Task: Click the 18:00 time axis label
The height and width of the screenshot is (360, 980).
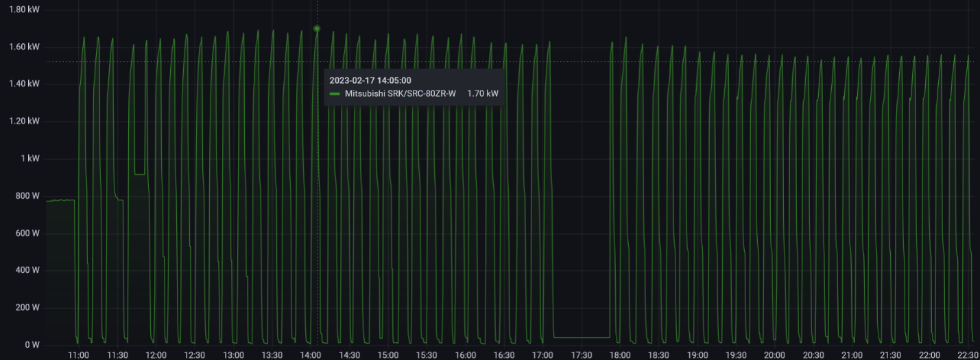Action: (x=620, y=355)
